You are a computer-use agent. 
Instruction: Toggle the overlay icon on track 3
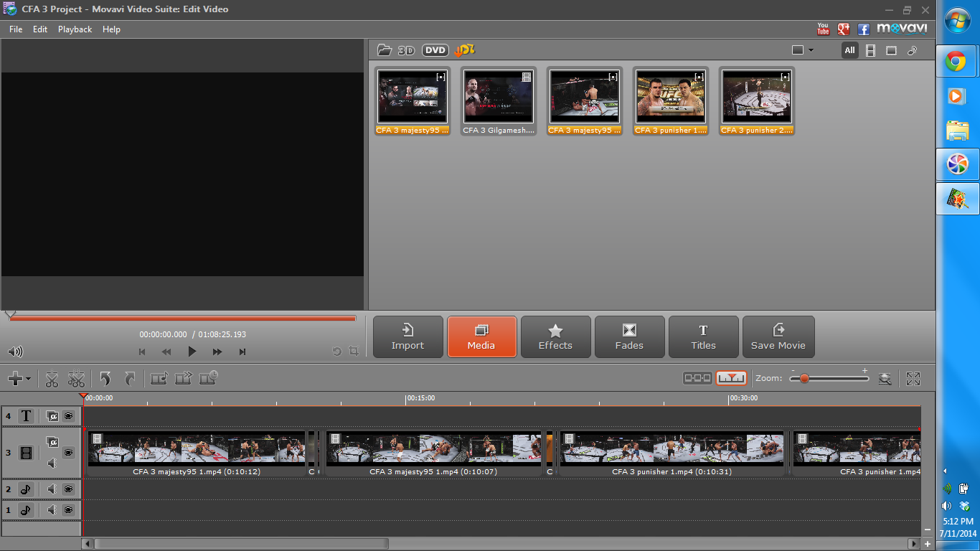click(x=52, y=442)
